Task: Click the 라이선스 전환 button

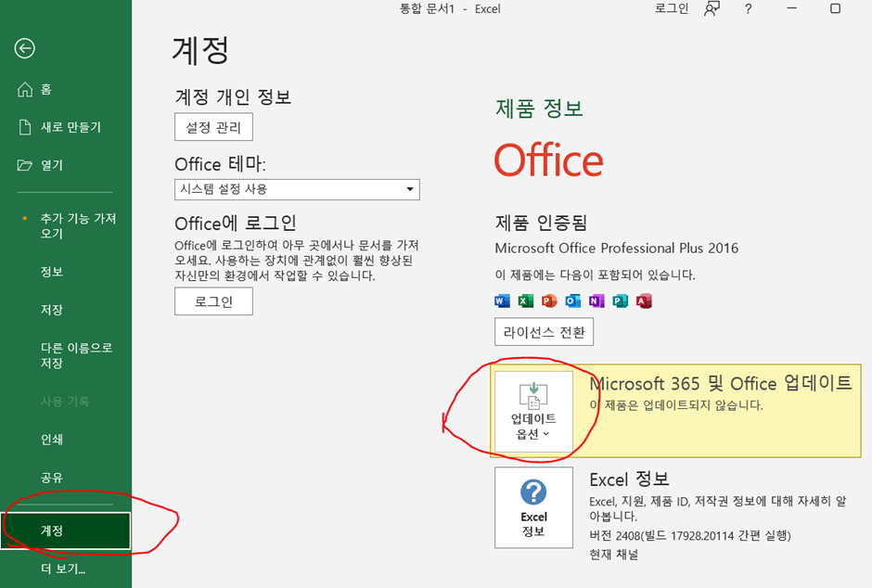Action: click(544, 332)
